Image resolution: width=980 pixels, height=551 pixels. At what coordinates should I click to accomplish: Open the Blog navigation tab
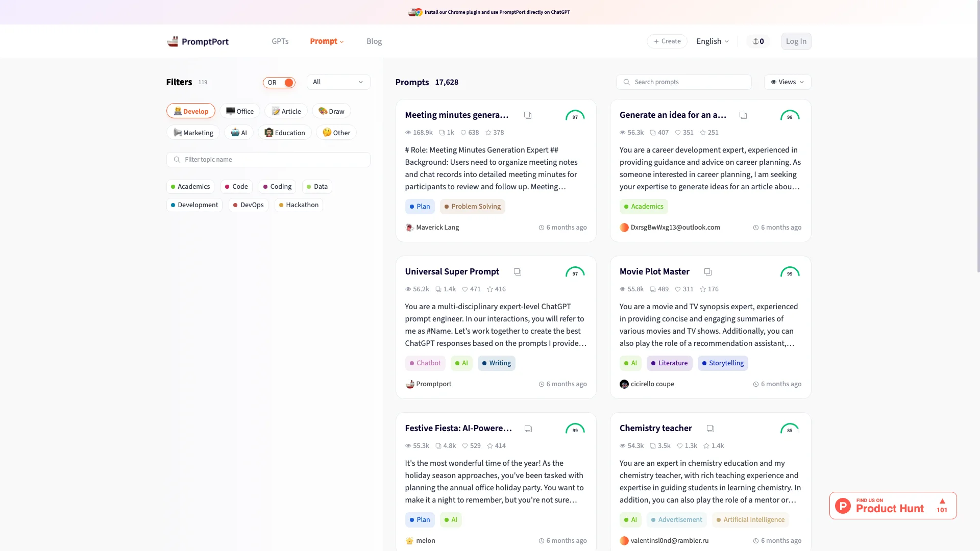(x=374, y=41)
